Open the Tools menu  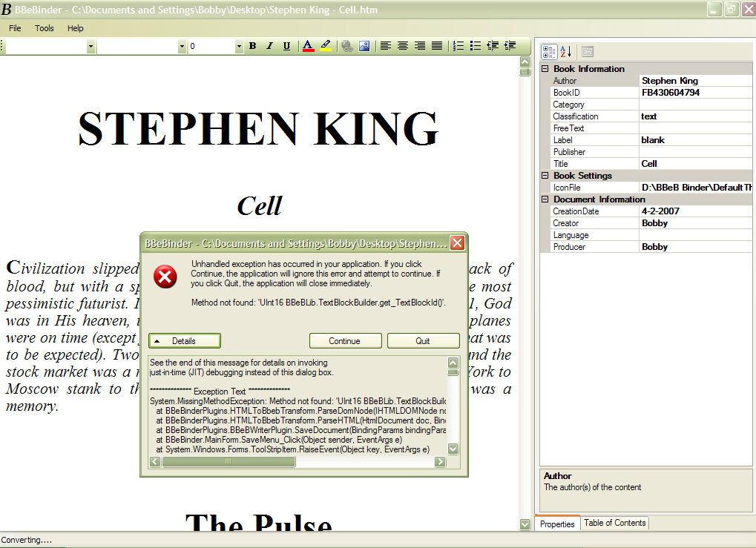[x=45, y=28]
